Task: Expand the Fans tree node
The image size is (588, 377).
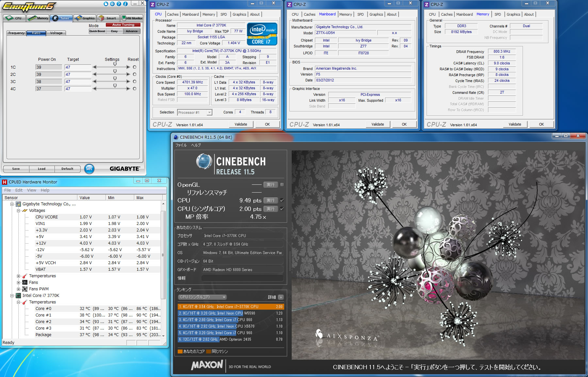Action: pyautogui.click(x=19, y=283)
